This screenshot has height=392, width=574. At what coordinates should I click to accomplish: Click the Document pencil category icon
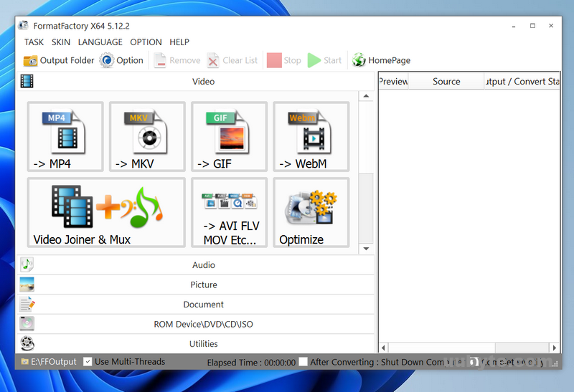pyautogui.click(x=27, y=305)
